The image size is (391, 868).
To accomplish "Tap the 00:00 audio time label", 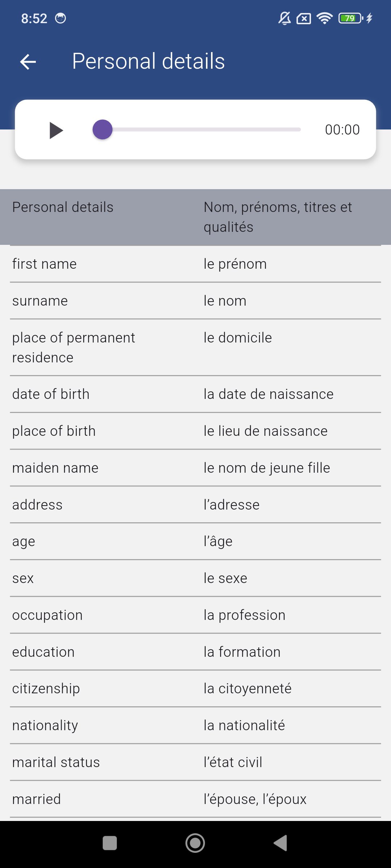I will [x=342, y=129].
